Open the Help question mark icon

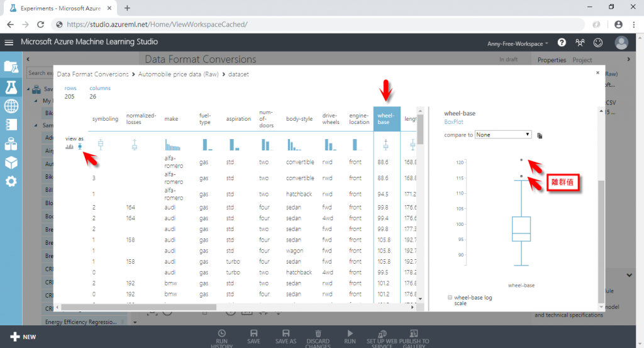pyautogui.click(x=562, y=42)
